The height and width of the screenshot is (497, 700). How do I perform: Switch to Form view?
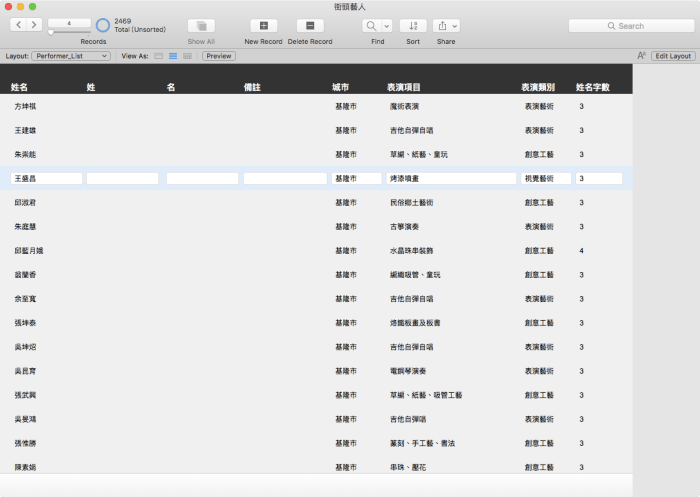click(159, 56)
